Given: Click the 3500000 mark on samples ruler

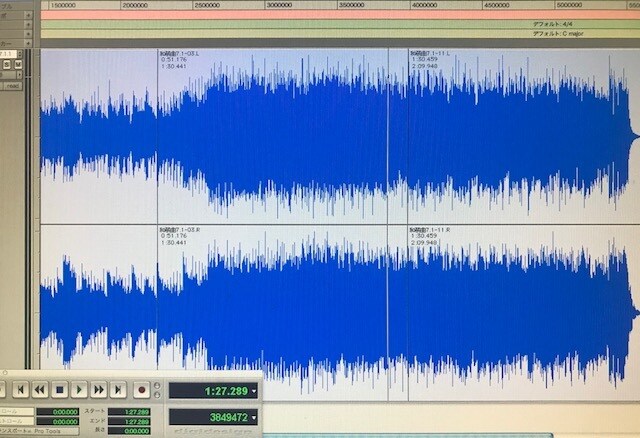Looking at the screenshot, I should 351,5.
